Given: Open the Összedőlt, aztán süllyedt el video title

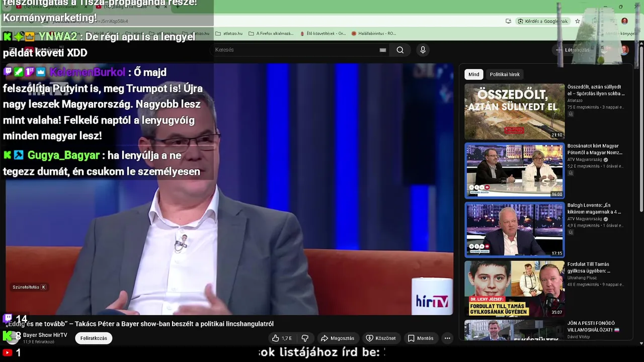Looking at the screenshot, I should click(x=596, y=90).
